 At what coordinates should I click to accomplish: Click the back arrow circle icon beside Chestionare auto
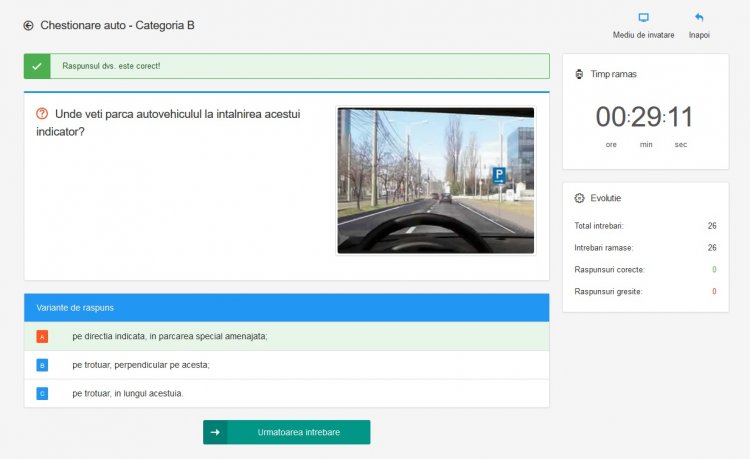tap(28, 25)
